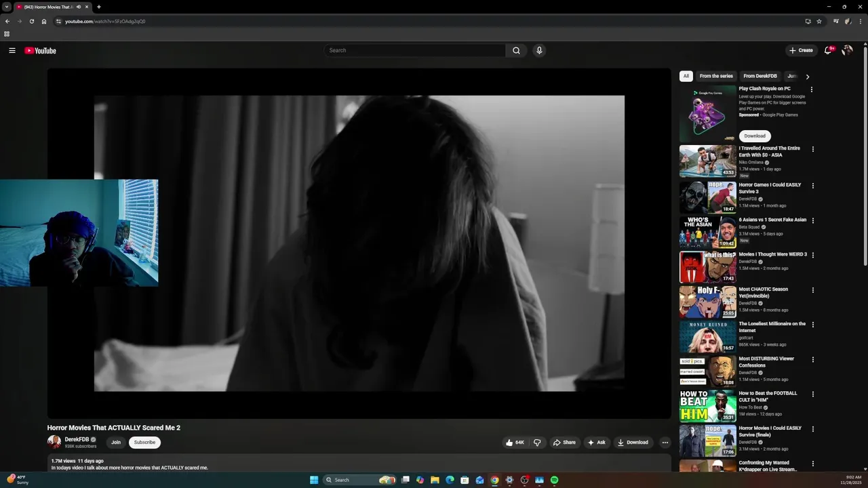Open a new browser tab
Screen dimensions: 868x488
(x=99, y=7)
